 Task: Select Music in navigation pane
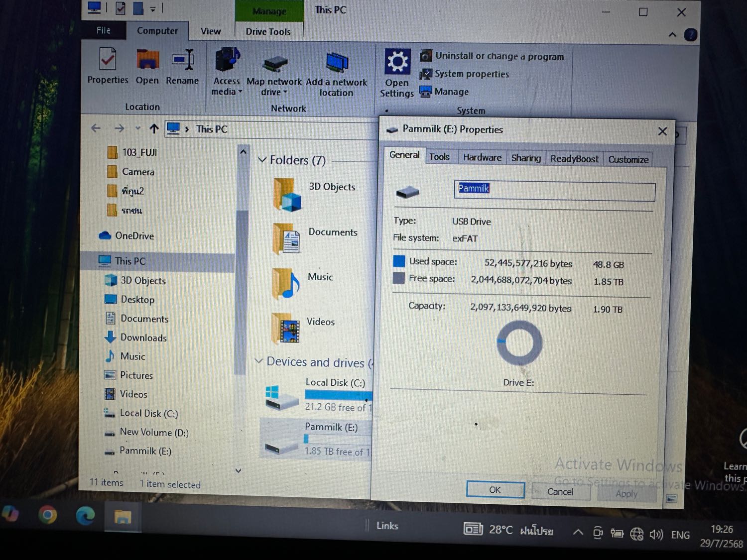tap(125, 356)
